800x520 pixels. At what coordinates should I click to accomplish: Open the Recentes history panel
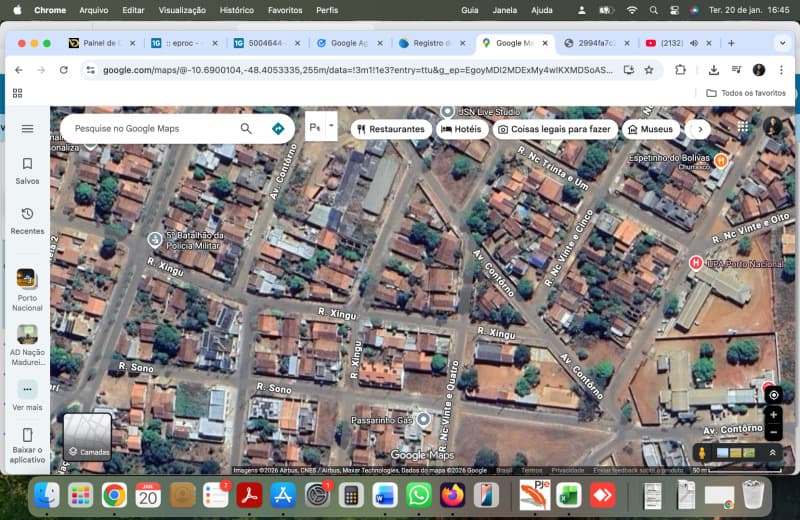coord(28,221)
